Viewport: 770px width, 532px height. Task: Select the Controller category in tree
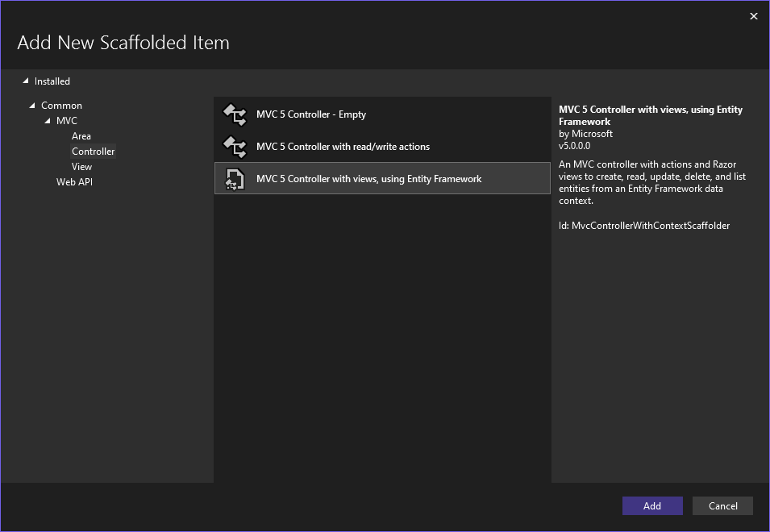tap(94, 152)
